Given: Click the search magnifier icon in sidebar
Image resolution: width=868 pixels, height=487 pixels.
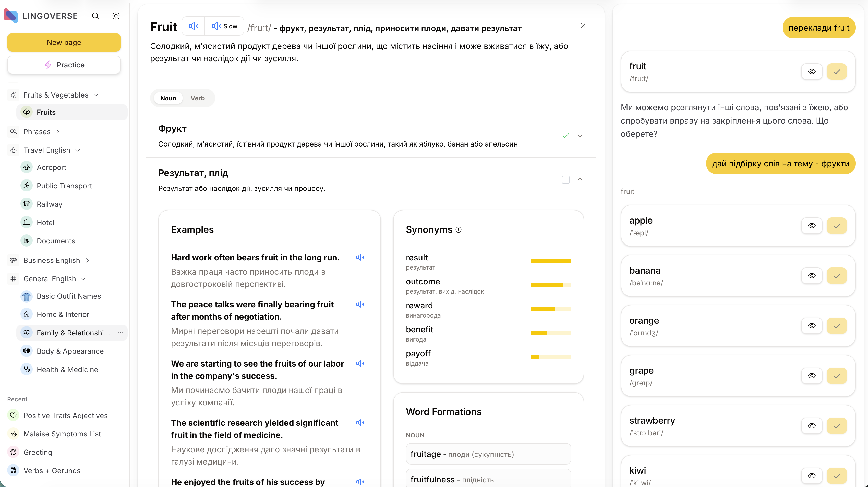Looking at the screenshot, I should pos(95,16).
